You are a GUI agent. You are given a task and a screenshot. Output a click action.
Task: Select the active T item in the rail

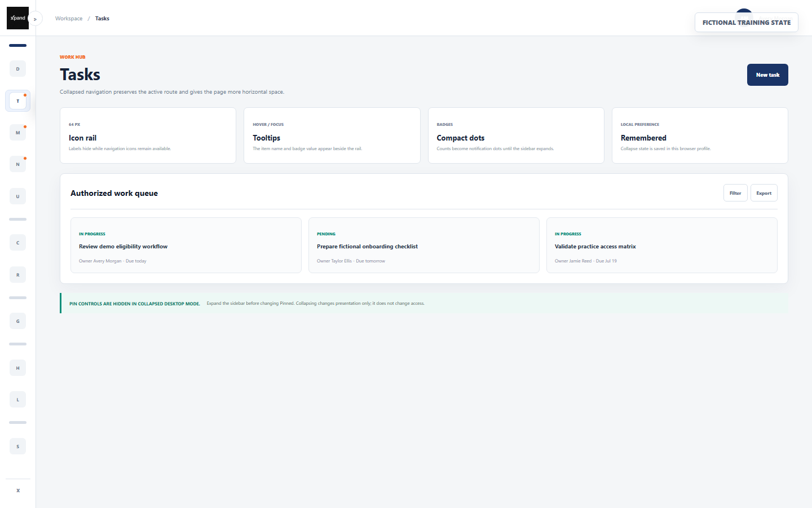click(17, 101)
